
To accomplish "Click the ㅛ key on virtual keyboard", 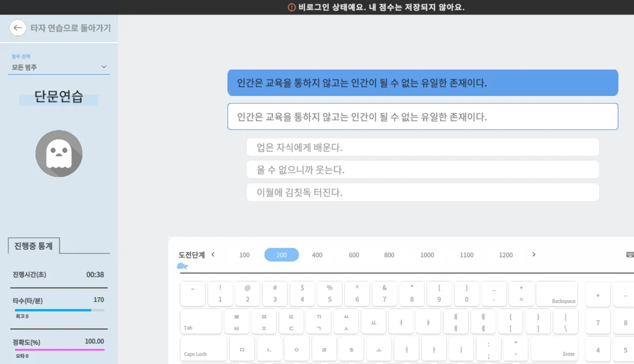I will [x=374, y=321].
